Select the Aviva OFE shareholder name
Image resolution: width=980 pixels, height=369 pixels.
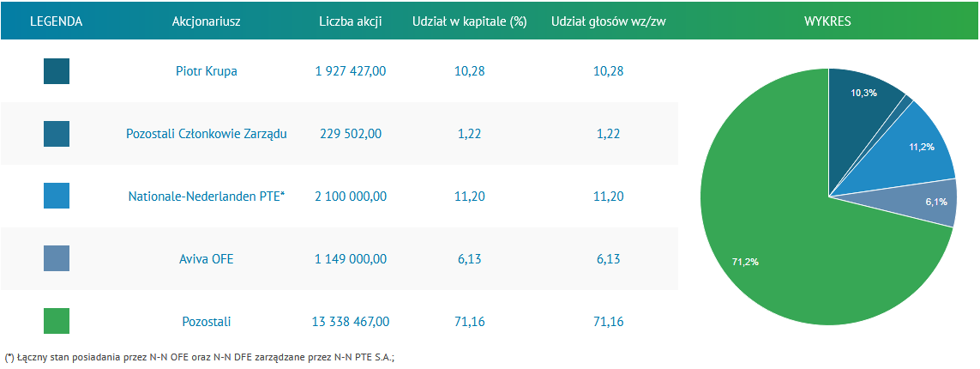(x=207, y=259)
